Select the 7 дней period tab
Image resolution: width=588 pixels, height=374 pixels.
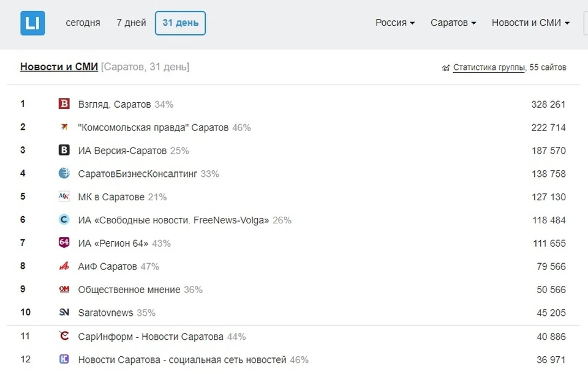[131, 23]
